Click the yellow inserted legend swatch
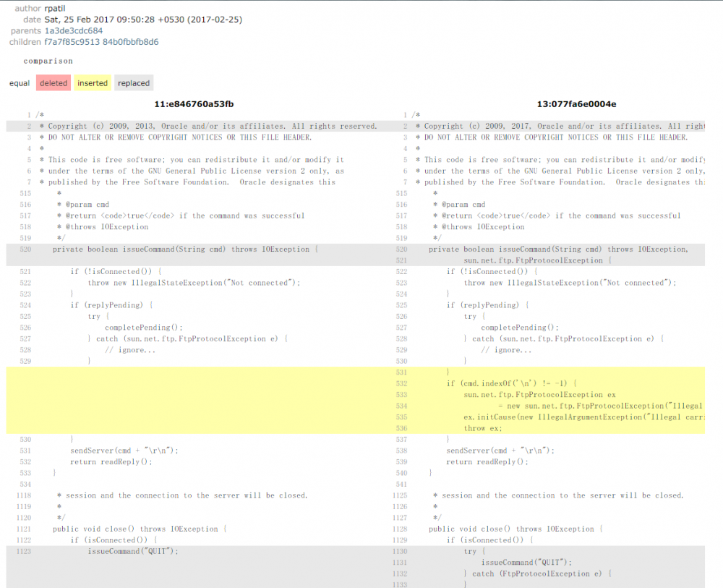 point(92,82)
